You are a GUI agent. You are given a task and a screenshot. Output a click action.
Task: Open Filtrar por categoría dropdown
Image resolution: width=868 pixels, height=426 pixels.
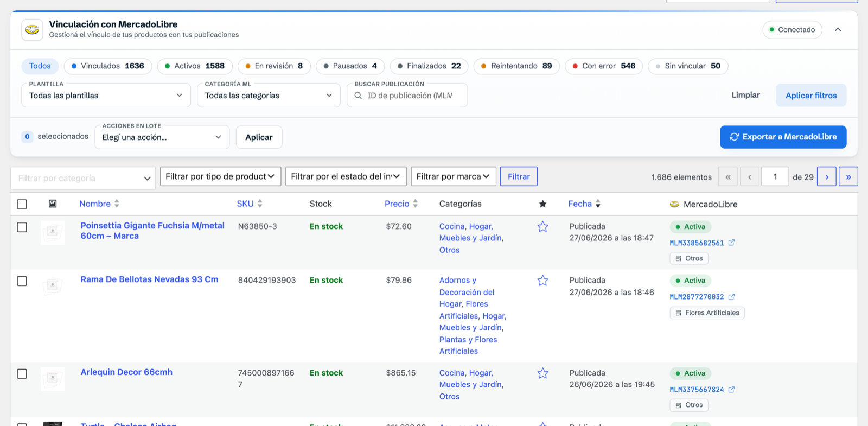(83, 178)
